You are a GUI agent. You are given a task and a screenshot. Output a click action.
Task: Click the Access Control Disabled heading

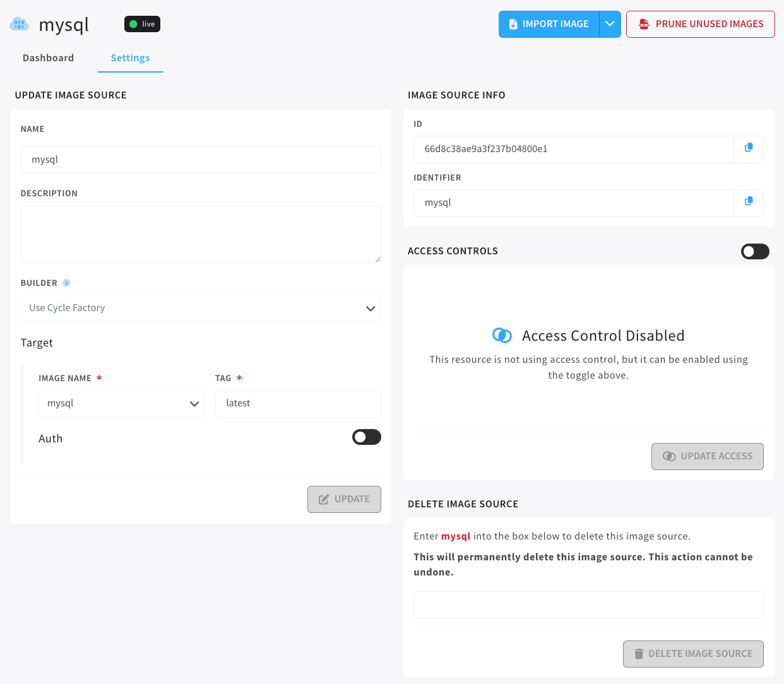[603, 336]
